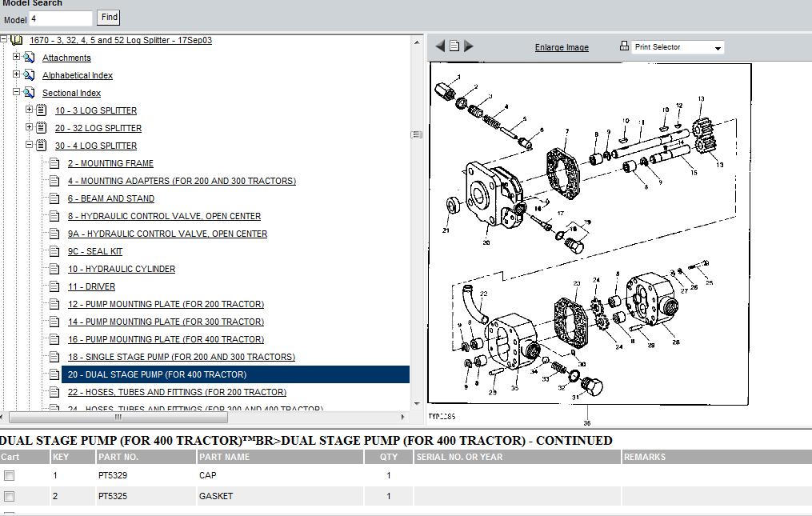Expand the 10 - 3 LOG SPLITTER node
Image resolution: width=812 pixels, height=516 pixels.
tap(30, 110)
